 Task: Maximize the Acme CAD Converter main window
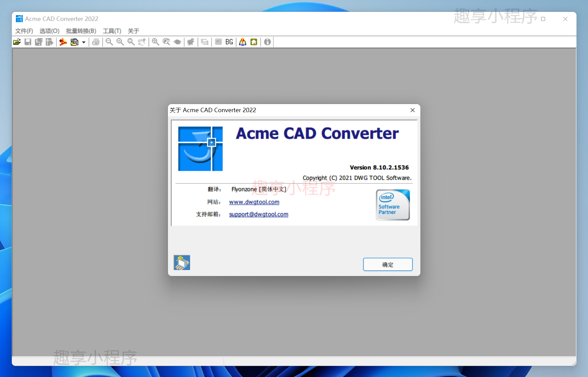[x=543, y=19]
